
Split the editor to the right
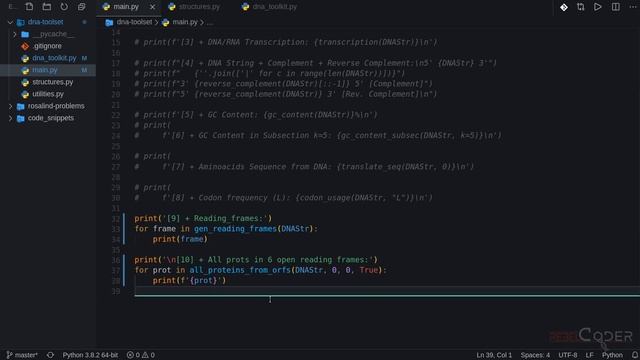tap(616, 7)
